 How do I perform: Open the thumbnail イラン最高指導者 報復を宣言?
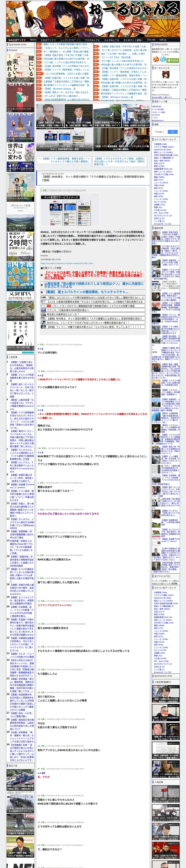pos(122,139)
